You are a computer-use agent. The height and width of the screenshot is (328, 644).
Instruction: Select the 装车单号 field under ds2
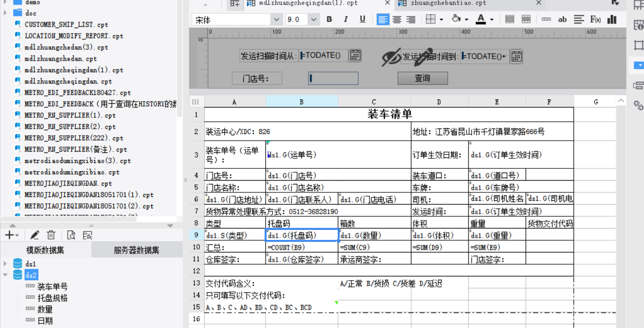coord(52,286)
